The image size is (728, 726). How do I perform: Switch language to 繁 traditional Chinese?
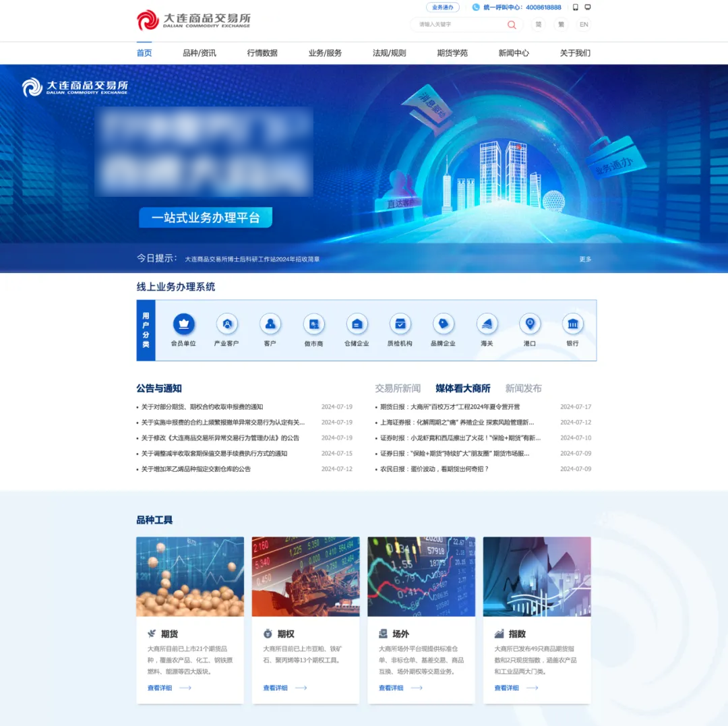coord(561,25)
